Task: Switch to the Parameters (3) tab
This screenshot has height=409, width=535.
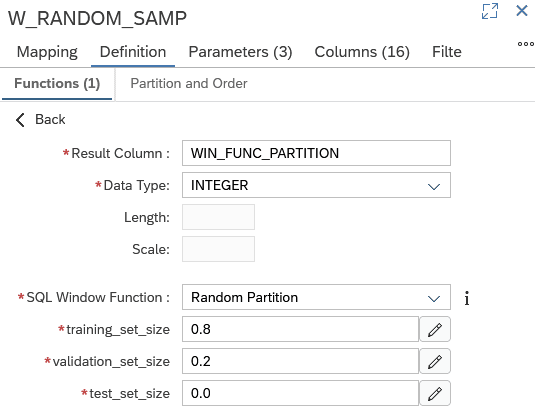Action: (240, 52)
